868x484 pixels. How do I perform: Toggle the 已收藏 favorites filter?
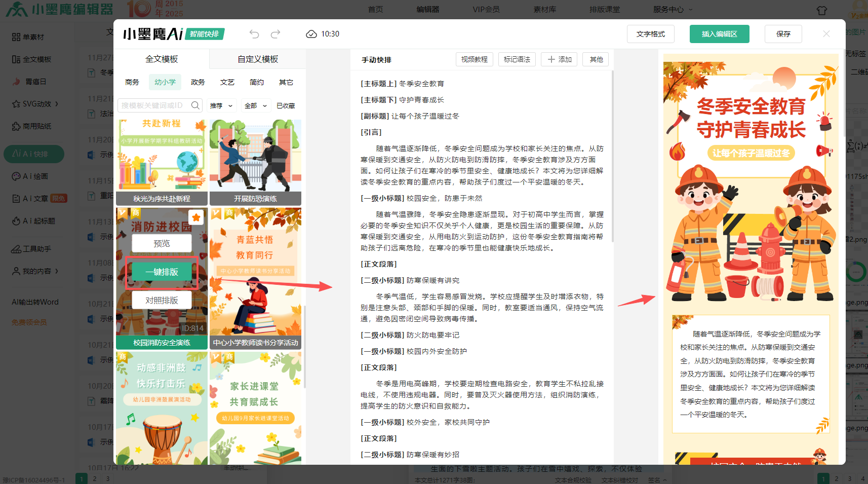click(x=286, y=106)
